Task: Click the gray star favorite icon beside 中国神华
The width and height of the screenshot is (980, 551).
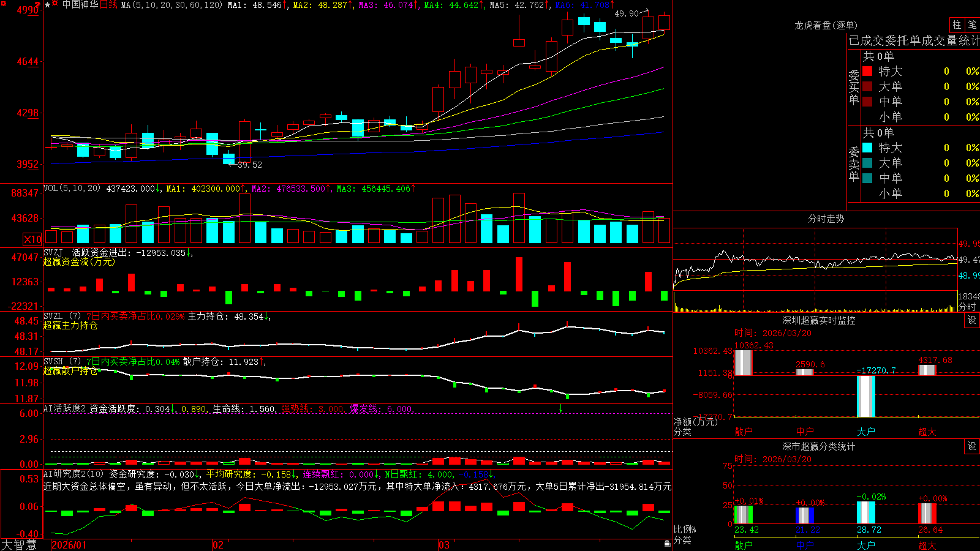Action: (47, 5)
